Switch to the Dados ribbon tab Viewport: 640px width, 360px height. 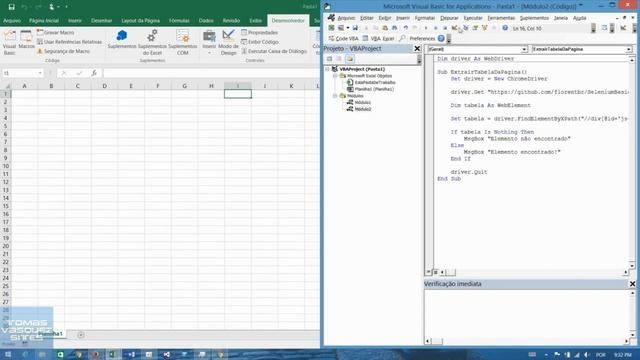pos(206,20)
